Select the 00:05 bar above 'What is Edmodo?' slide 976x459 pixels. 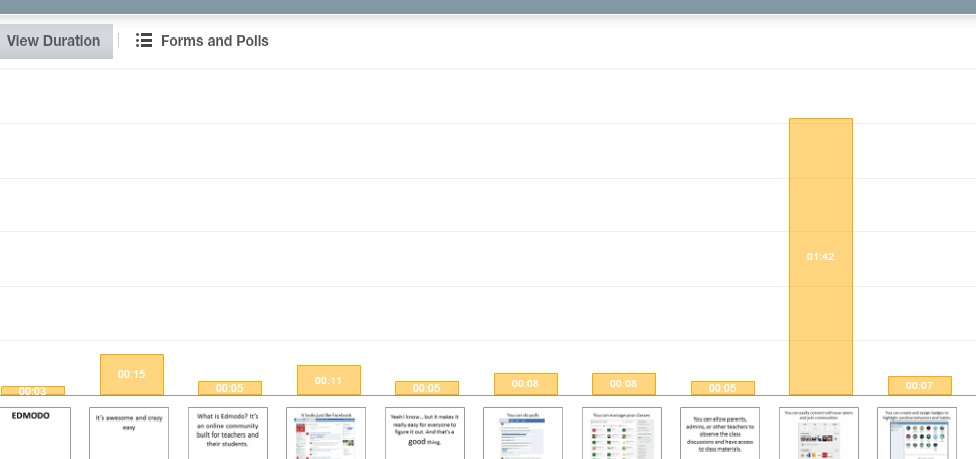pos(229,388)
